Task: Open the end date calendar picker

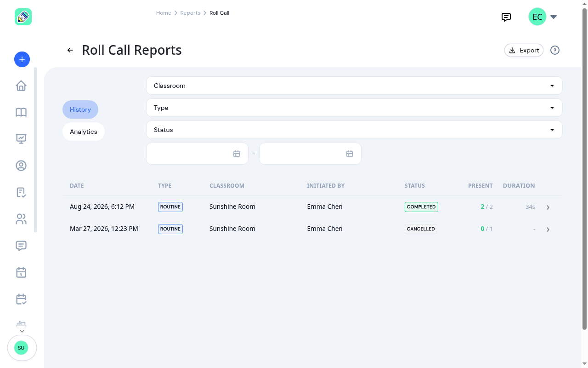Action: tap(350, 154)
